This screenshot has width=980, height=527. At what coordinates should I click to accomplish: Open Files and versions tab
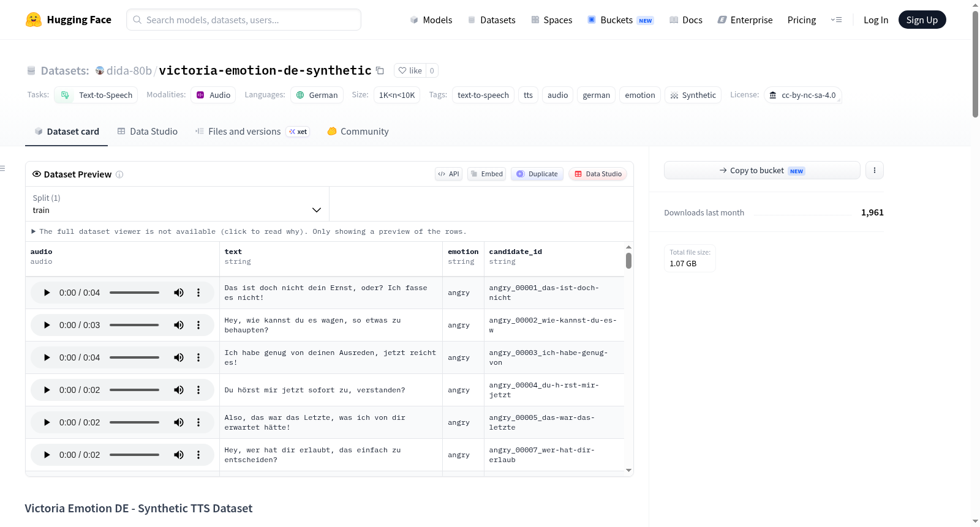click(252, 132)
